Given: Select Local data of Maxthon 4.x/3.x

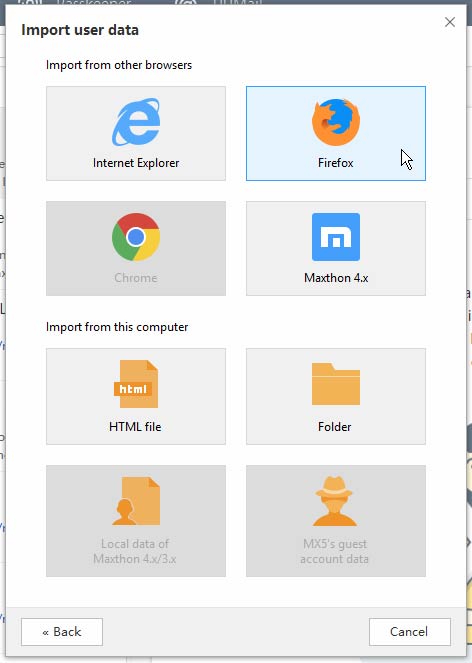Looking at the screenshot, I should click(x=136, y=521).
